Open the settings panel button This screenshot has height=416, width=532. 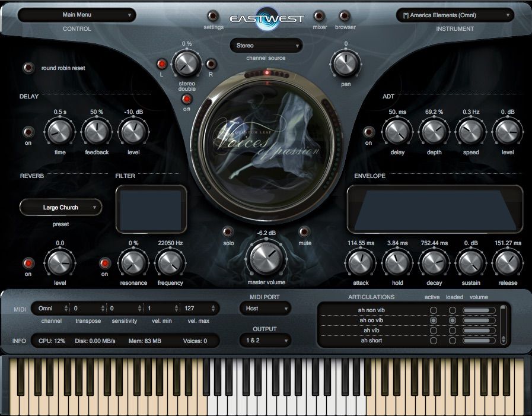point(213,16)
